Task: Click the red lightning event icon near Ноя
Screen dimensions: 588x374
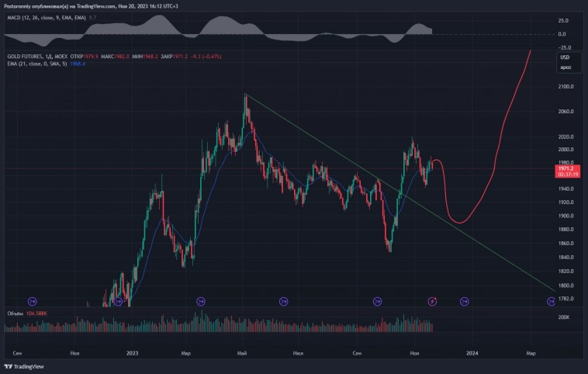Action: click(x=434, y=301)
